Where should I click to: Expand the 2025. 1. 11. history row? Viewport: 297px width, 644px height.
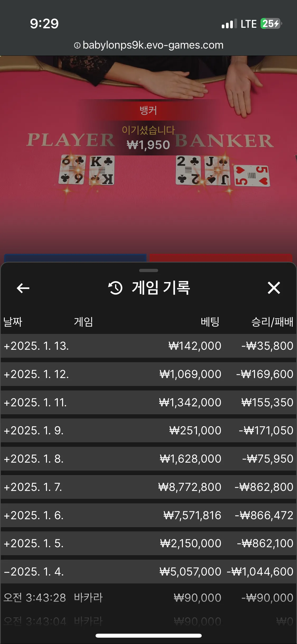(148, 402)
